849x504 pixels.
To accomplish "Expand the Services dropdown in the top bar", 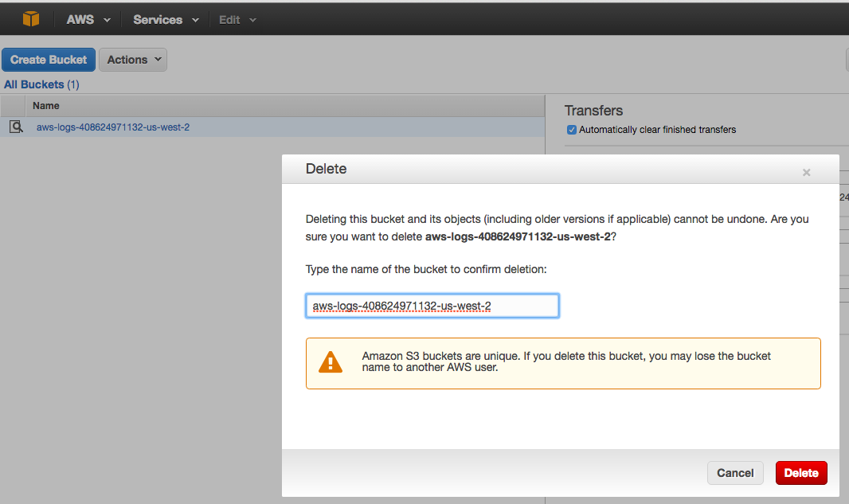I will tap(166, 20).
